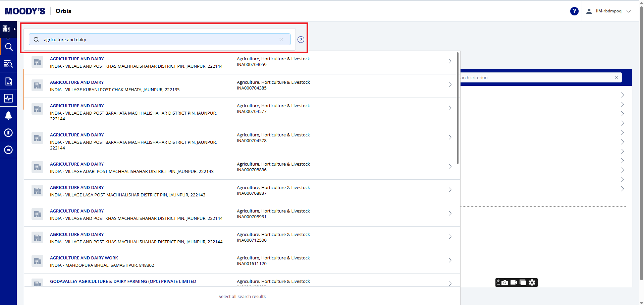Click the magnifier search icon in sidebar
644x305 pixels.
point(9,47)
